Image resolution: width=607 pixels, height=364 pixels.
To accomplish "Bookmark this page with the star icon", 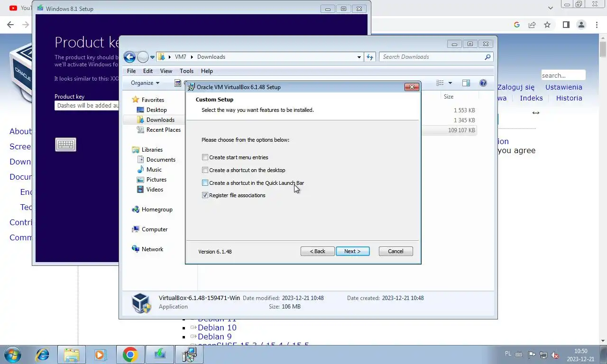I will pyautogui.click(x=547, y=25).
